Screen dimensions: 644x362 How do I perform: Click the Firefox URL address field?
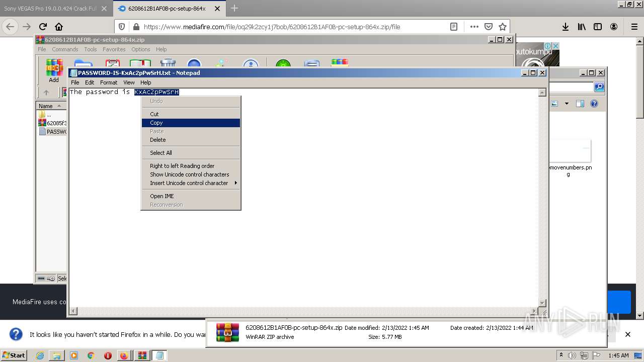point(294,27)
